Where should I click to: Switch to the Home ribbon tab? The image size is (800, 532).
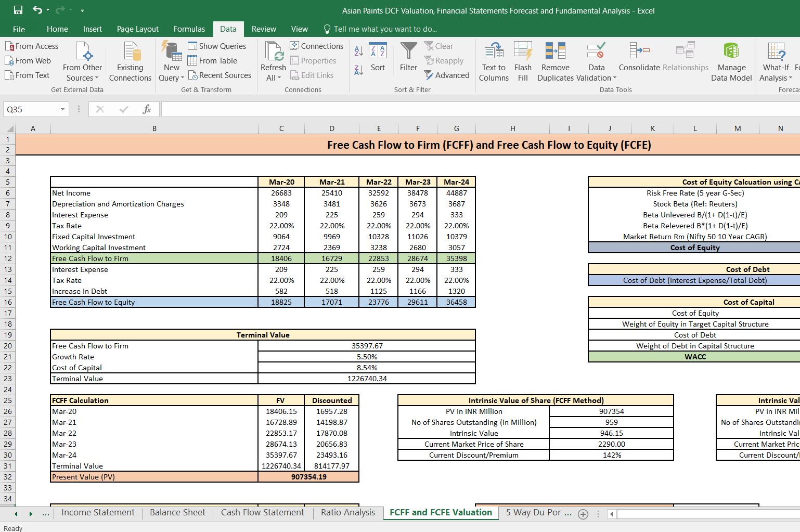pyautogui.click(x=57, y=29)
